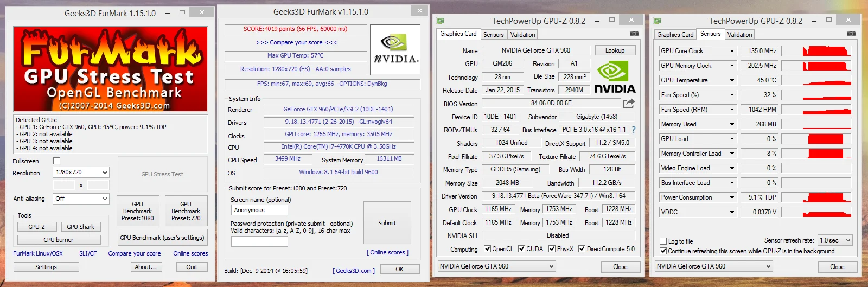Viewport: 868px width, 287px height.
Task: Run GPU Benchmark with user's settings
Action: pyautogui.click(x=162, y=238)
